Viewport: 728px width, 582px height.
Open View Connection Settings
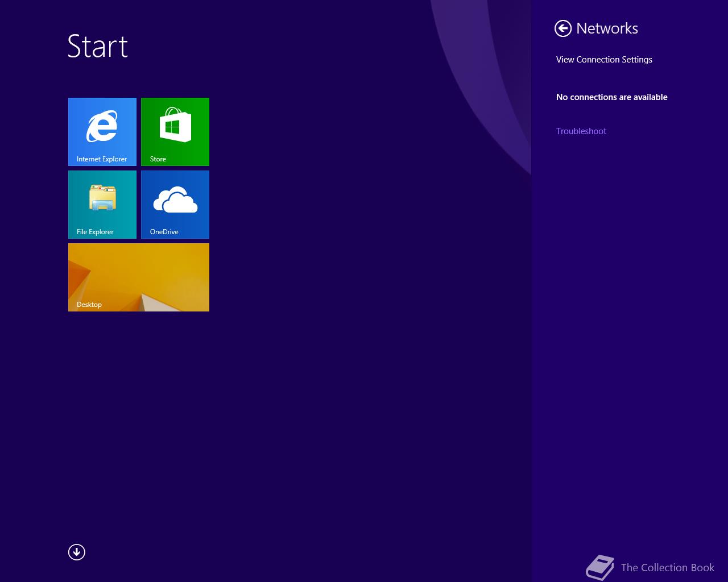[x=604, y=60]
